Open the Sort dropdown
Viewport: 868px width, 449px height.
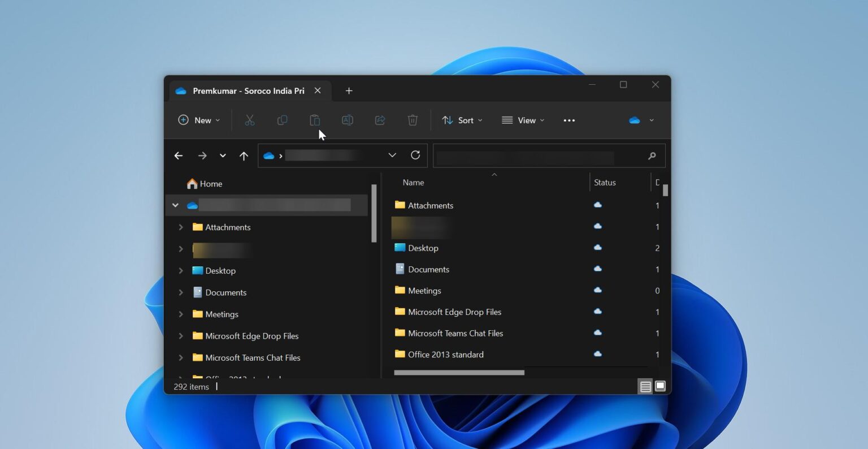(x=462, y=120)
